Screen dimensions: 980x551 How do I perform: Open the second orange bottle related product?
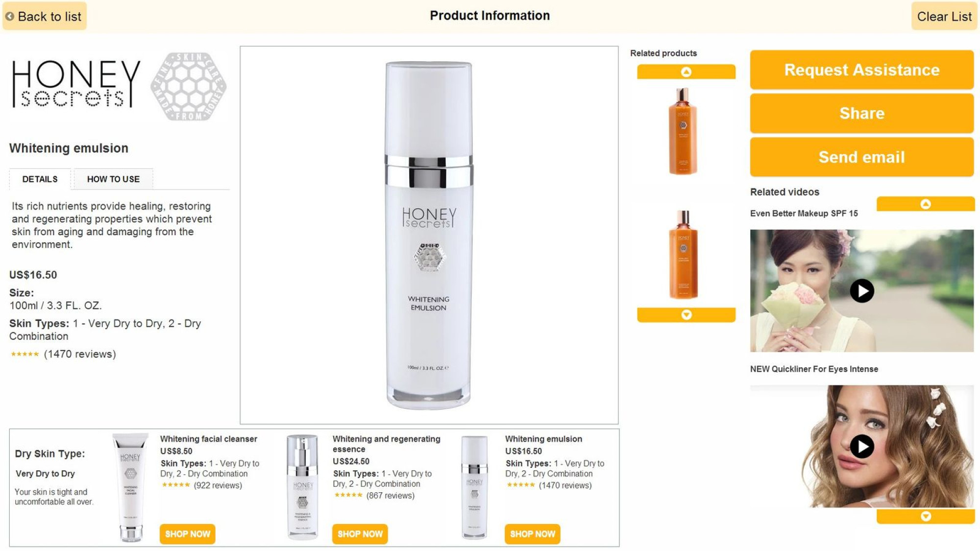tap(683, 254)
